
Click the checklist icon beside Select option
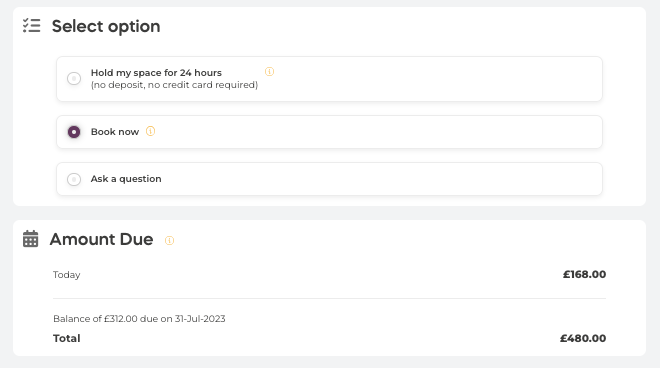tap(32, 26)
